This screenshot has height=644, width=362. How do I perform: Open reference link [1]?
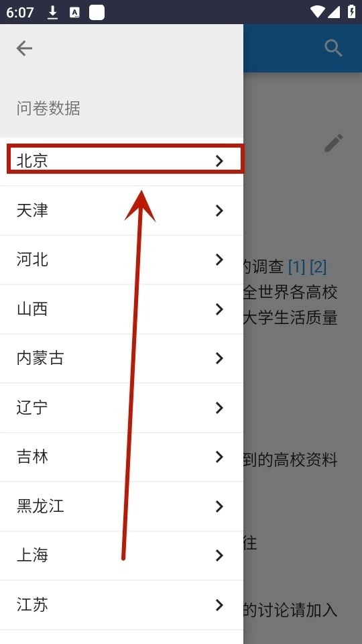click(x=296, y=268)
